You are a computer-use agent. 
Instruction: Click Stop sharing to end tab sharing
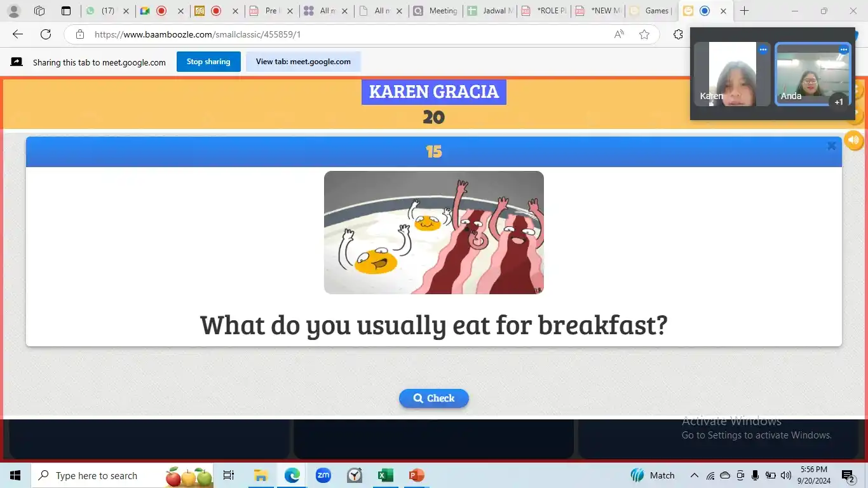coord(208,61)
